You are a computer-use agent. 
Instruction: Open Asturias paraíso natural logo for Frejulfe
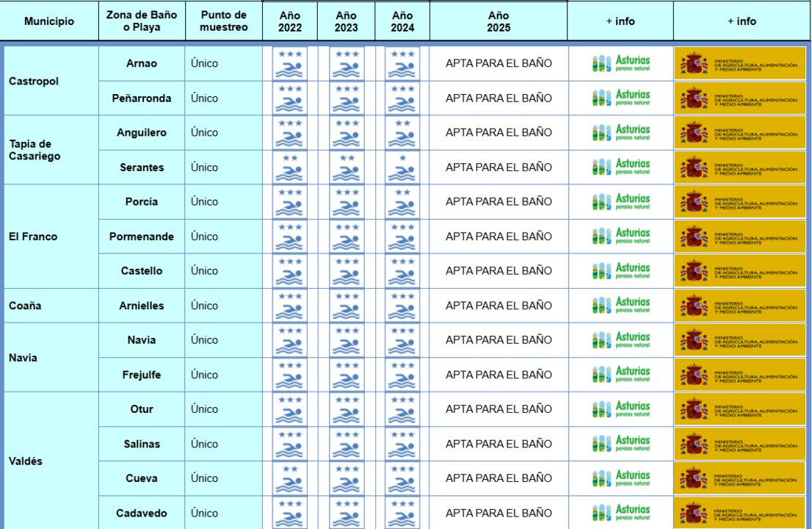tap(621, 375)
